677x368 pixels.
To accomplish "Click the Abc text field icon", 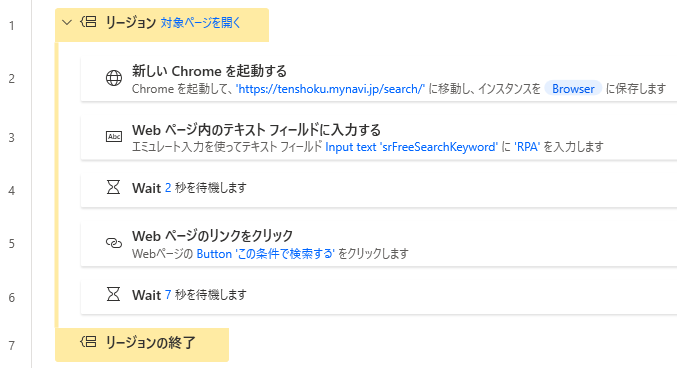I will (114, 137).
